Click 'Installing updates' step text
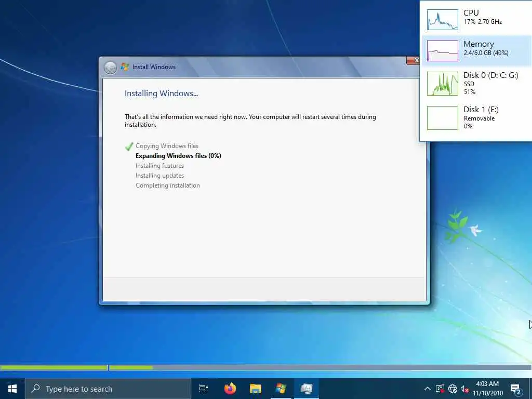The image size is (532, 399). coord(160,176)
